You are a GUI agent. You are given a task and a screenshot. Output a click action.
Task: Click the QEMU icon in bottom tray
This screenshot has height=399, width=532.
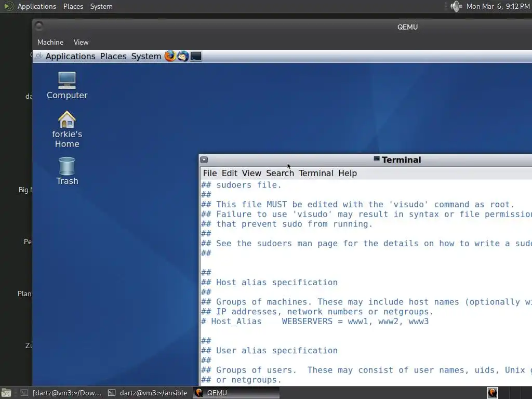(x=493, y=393)
